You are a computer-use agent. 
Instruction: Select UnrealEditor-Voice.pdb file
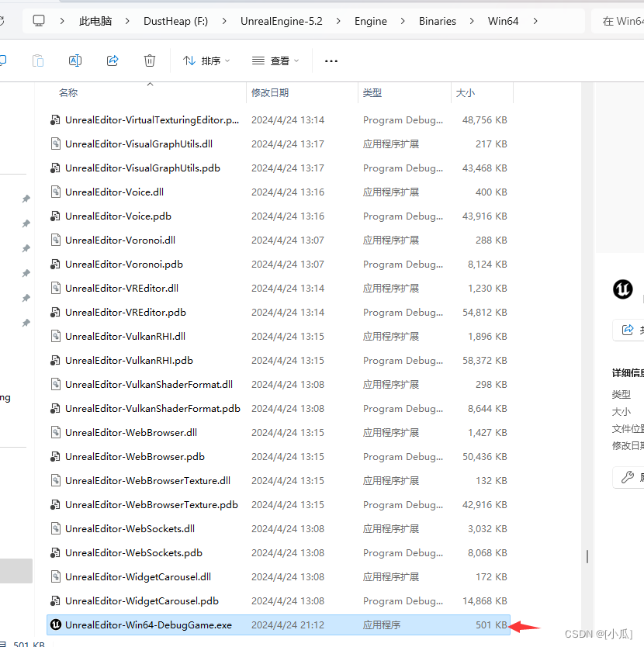pos(279,216)
